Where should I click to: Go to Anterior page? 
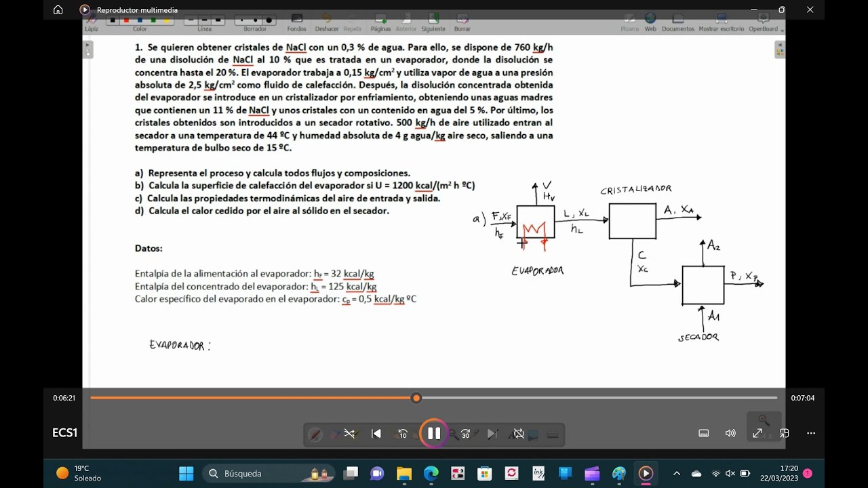406,23
